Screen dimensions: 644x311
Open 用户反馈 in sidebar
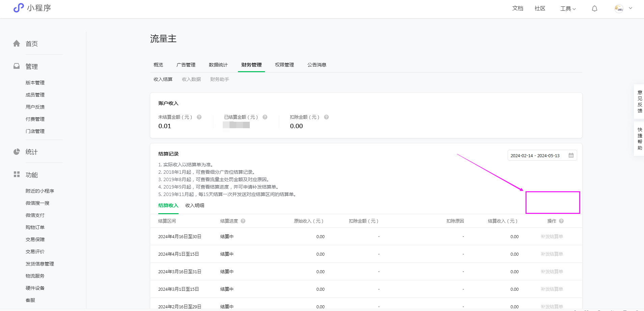pyautogui.click(x=35, y=107)
